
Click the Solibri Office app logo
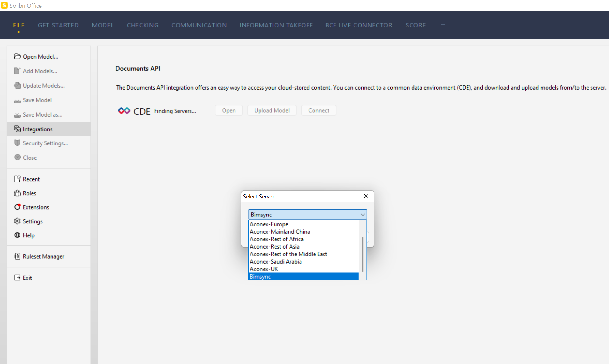coord(4,5)
